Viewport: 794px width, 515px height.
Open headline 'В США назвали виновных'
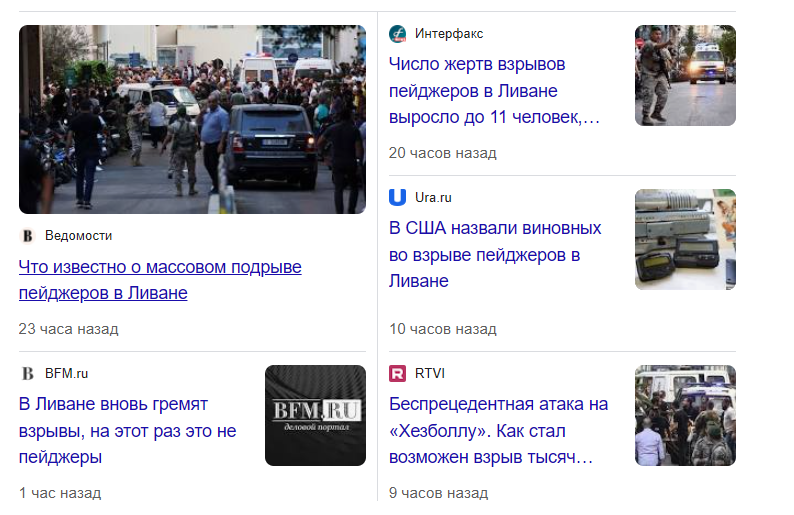[x=495, y=255]
